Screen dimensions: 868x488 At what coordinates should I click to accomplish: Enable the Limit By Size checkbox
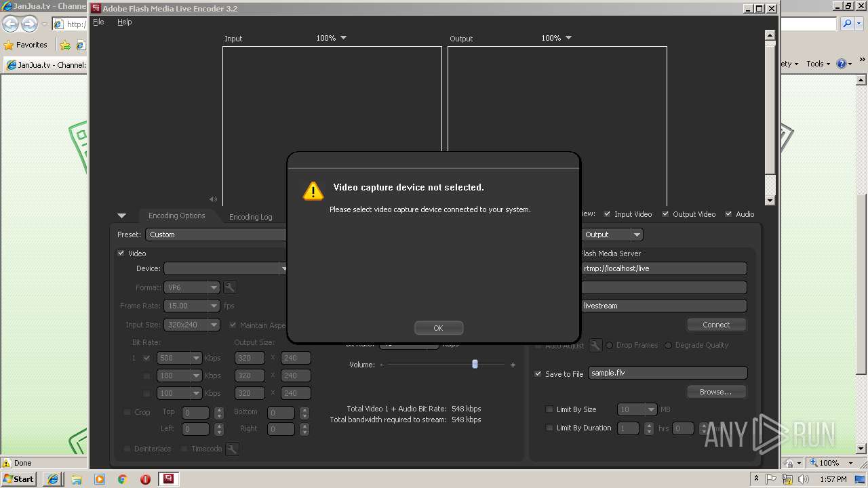pos(549,409)
